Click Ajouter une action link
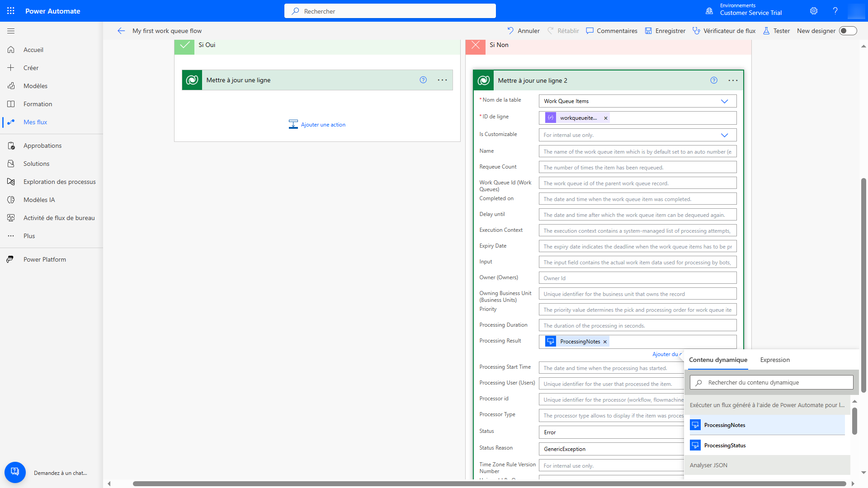 click(323, 125)
